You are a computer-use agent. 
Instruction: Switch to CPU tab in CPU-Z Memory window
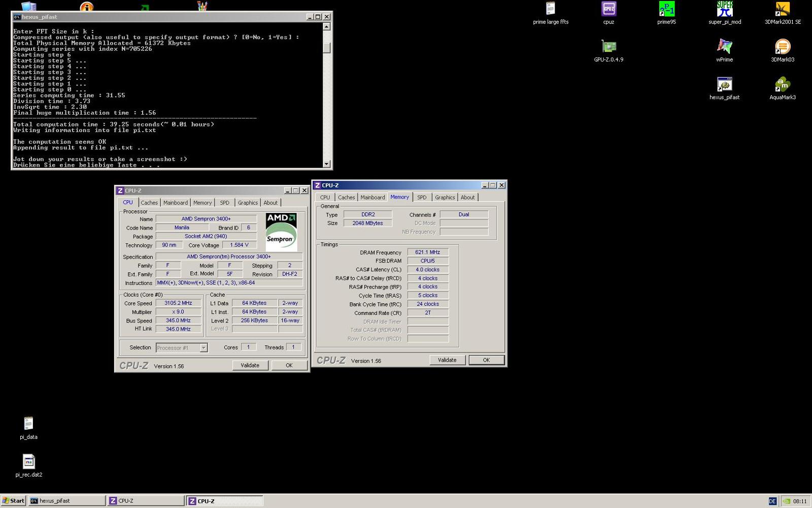click(325, 198)
